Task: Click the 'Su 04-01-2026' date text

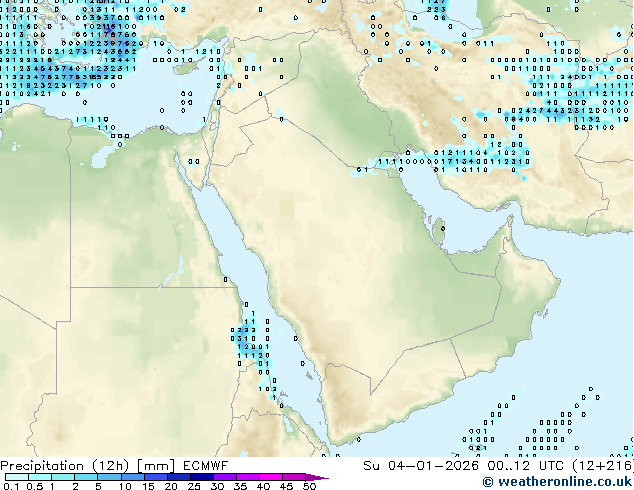Action: pos(421,466)
